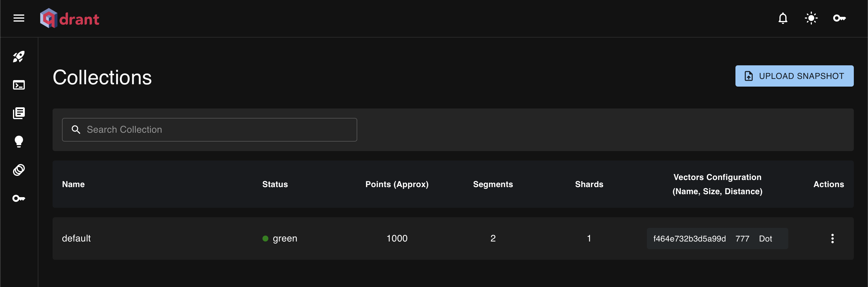
Task: Click the Status column header
Action: tap(275, 184)
